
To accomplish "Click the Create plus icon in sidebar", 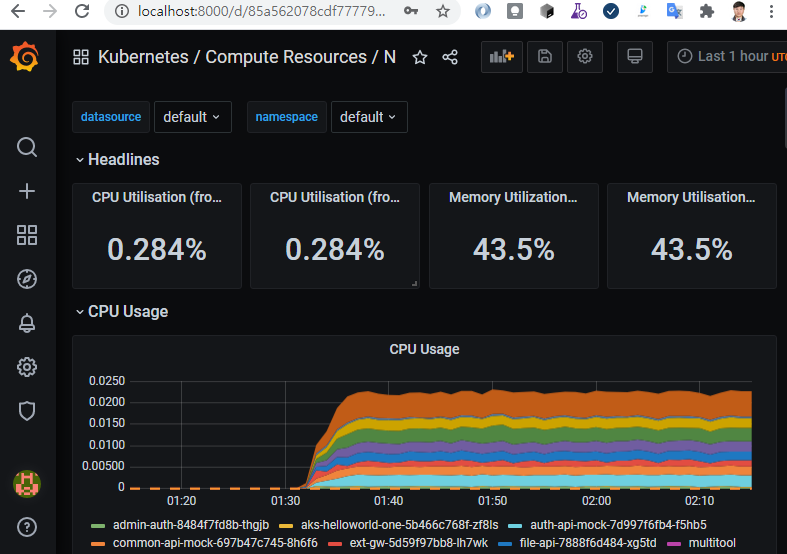I will coord(27,191).
